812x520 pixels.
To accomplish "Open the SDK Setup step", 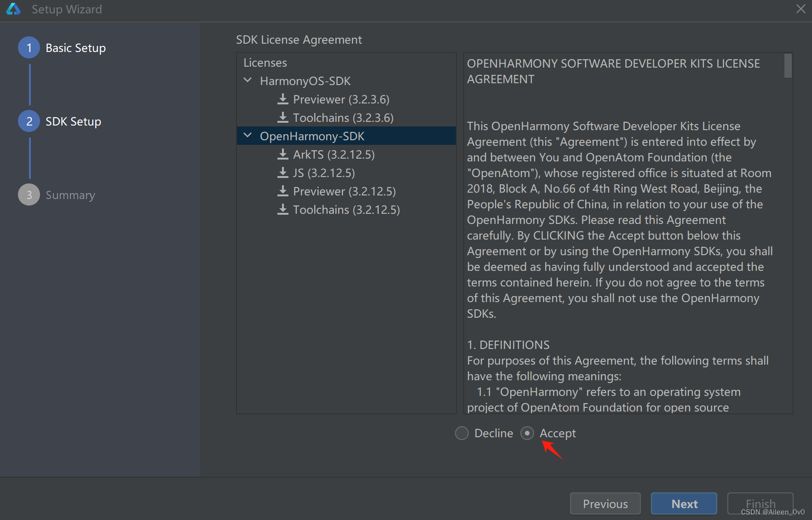I will pyautogui.click(x=73, y=121).
